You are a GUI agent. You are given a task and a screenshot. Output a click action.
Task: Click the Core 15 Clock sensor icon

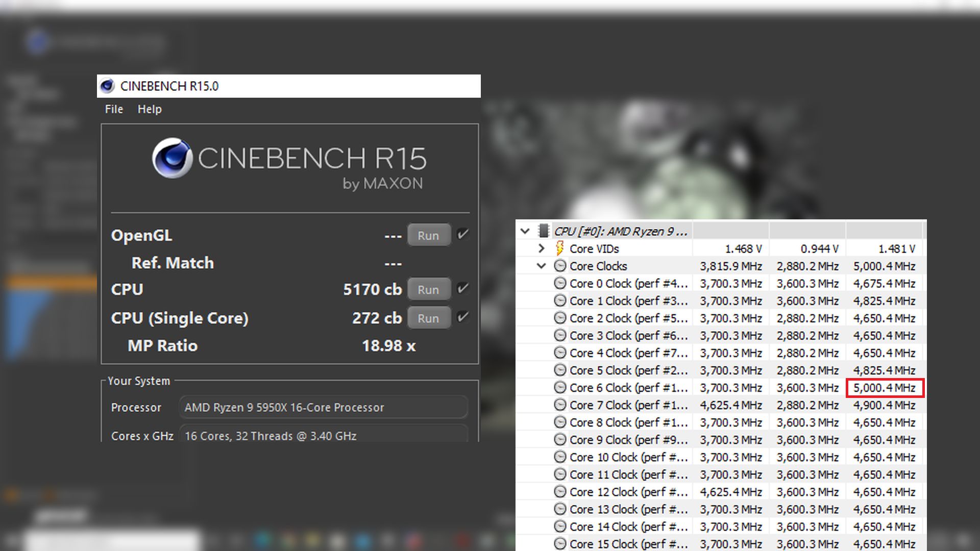click(x=560, y=543)
